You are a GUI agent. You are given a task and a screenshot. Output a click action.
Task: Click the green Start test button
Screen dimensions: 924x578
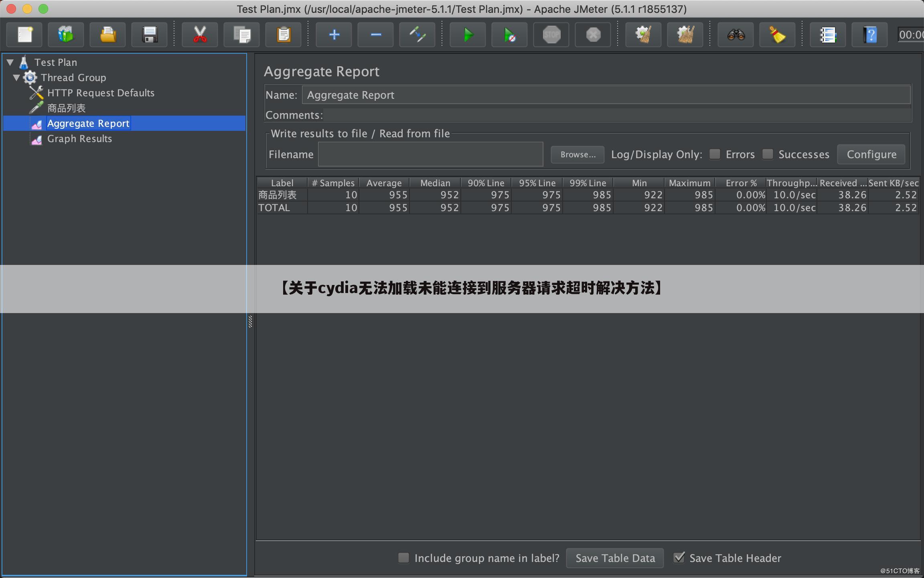tap(468, 35)
